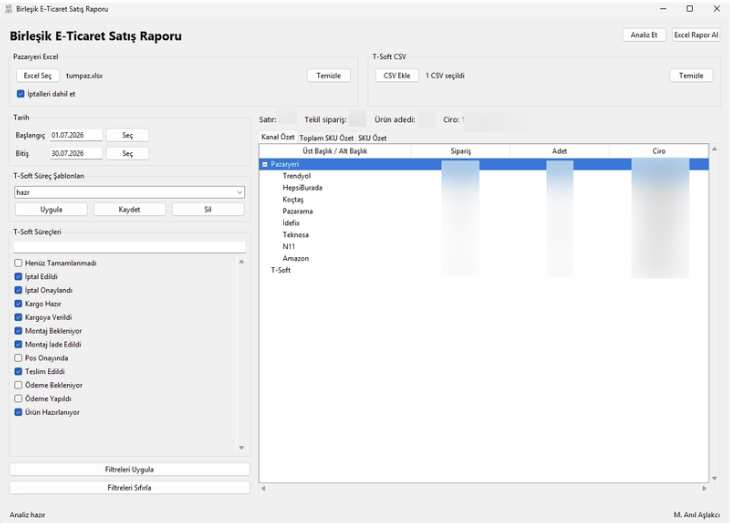Select the N11 row
Screen dimensions: 730x523
click(484, 246)
